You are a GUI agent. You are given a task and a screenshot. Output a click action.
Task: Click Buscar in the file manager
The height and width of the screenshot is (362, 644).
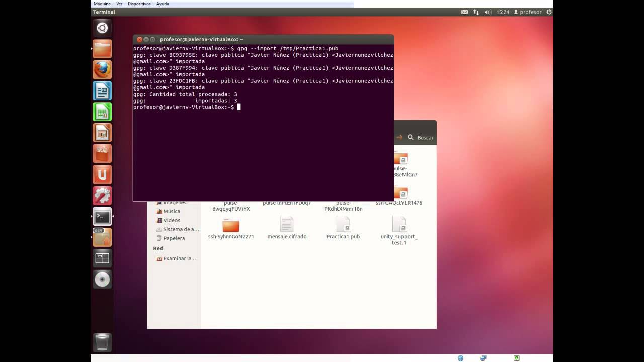pos(421,137)
